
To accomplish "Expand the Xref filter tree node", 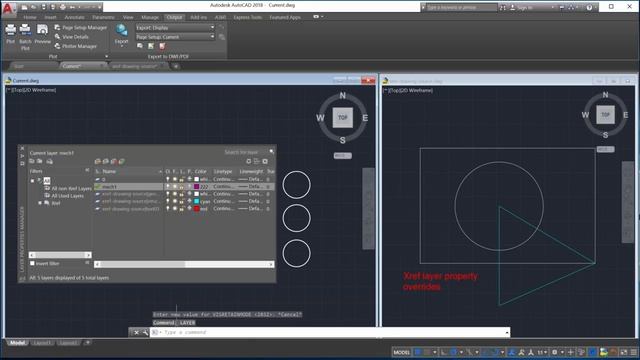I will 40,203.
